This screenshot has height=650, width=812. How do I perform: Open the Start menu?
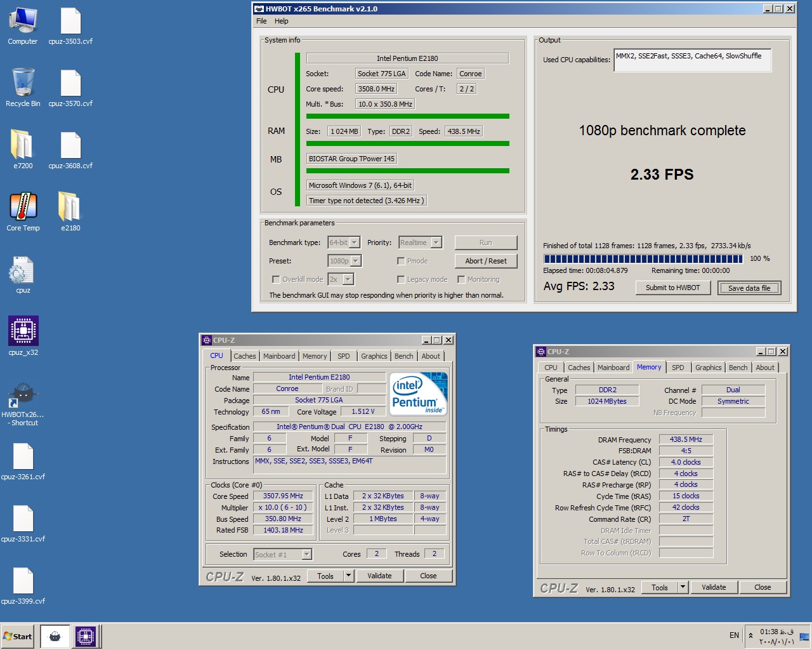18,636
